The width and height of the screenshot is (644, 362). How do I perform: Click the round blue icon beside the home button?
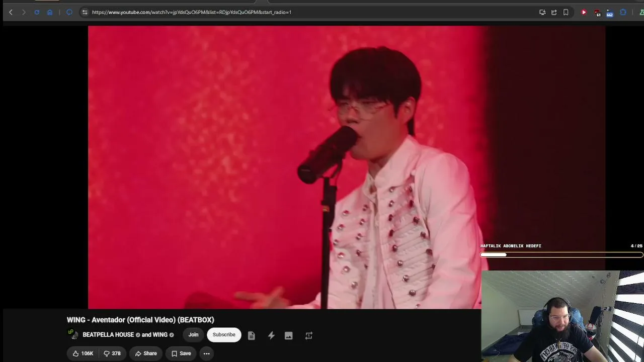click(x=69, y=12)
